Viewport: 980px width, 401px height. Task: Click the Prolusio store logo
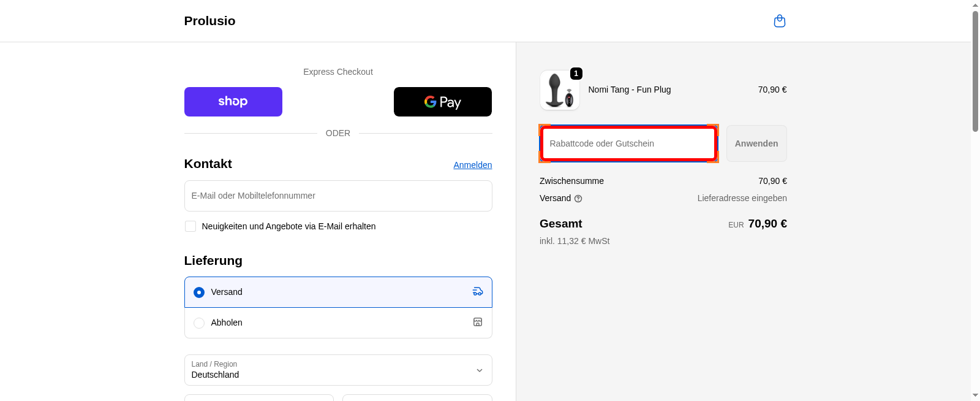pos(209,21)
